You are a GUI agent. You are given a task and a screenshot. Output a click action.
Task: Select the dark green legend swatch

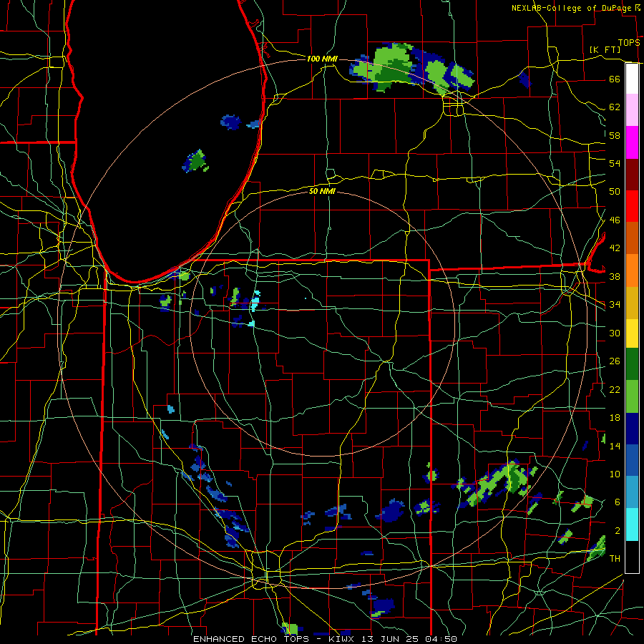632,364
